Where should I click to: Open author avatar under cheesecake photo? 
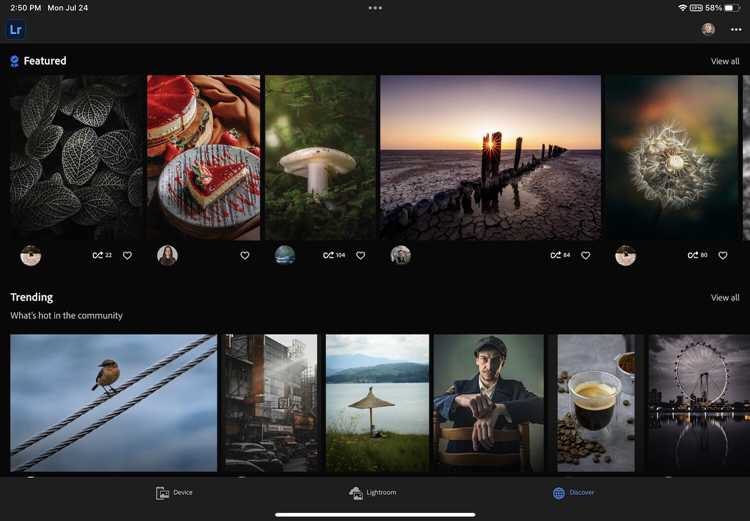coord(167,255)
